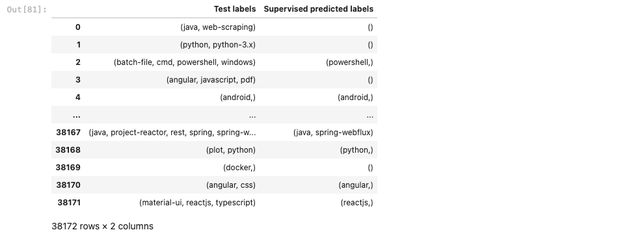Click the '(angular, css)' cell
The width and height of the screenshot is (644, 243).
click(231, 185)
